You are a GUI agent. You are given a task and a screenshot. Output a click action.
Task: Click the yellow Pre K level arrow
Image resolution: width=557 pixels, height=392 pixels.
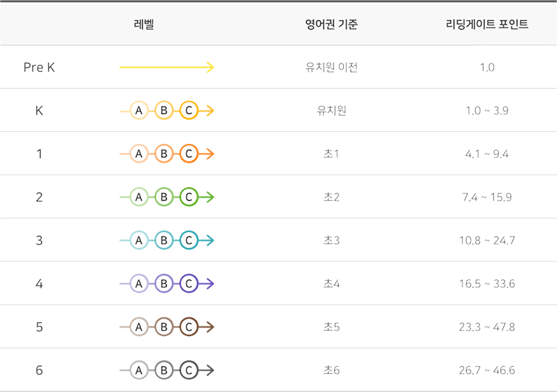tap(167, 67)
